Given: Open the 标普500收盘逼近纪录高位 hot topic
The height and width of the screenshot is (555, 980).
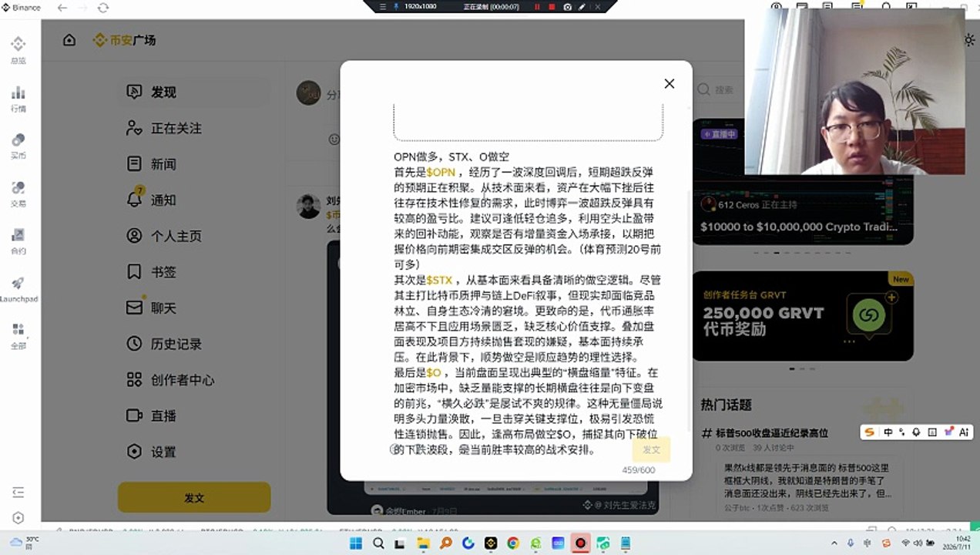Looking at the screenshot, I should click(771, 433).
